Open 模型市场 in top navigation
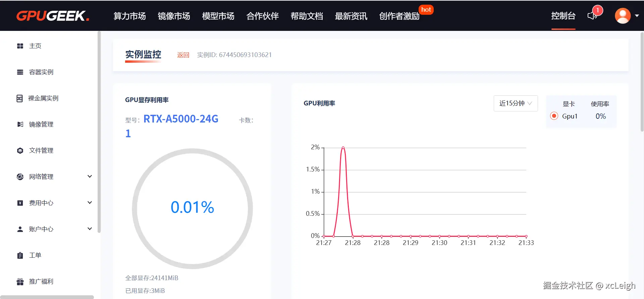Screen dimensions: 644x299 pyautogui.click(x=218, y=16)
